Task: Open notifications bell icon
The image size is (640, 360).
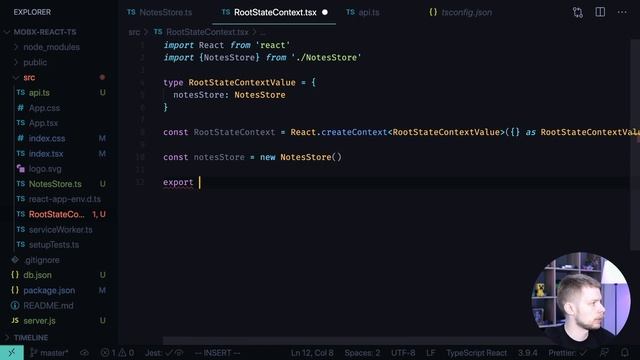Action: click(624, 353)
